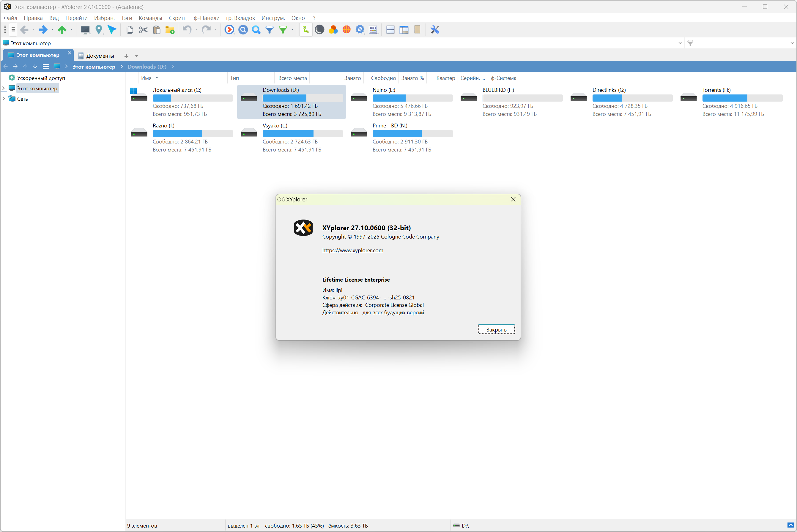797x532 pixels.
Task: Toggle Dark Mode moon icon
Action: 319,30
